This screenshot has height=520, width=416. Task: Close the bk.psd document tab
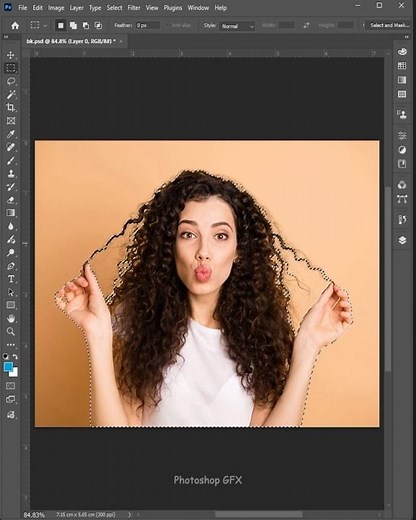[121, 41]
